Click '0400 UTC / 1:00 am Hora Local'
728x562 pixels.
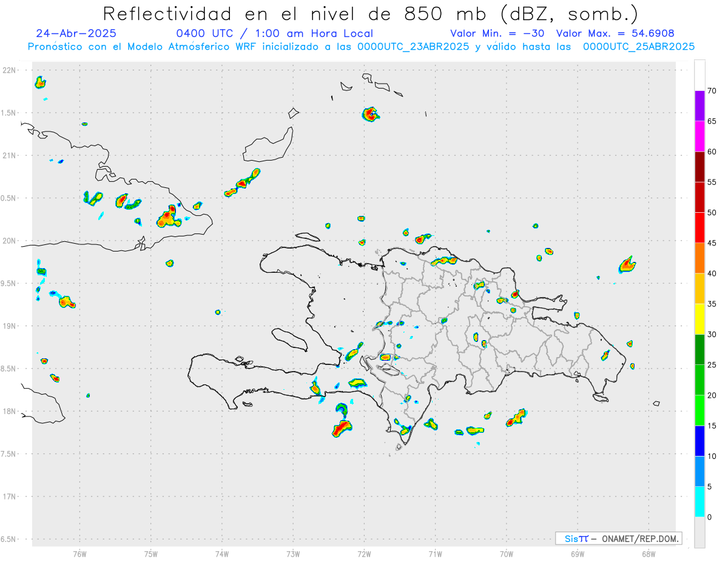tap(274, 33)
